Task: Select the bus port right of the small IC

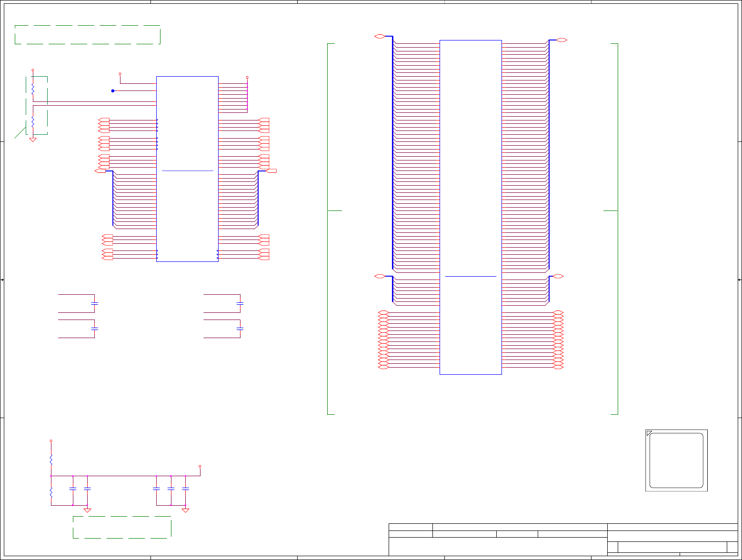Action: coord(271,171)
